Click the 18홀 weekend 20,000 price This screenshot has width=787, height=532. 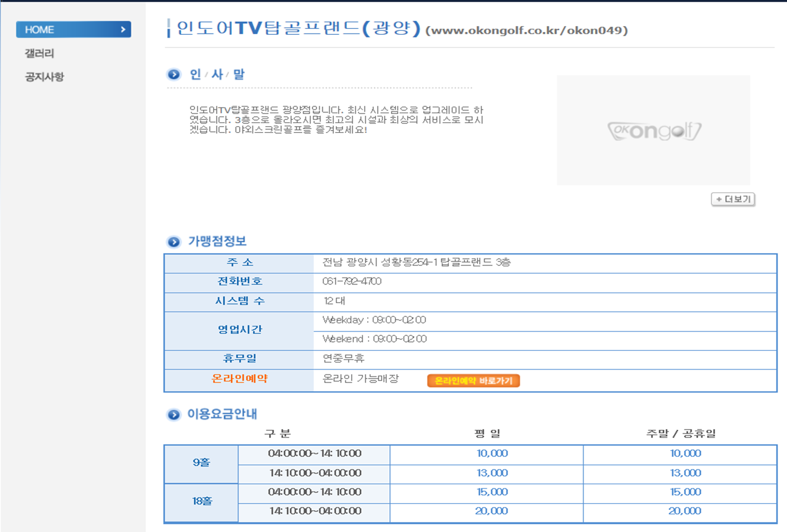(x=684, y=511)
